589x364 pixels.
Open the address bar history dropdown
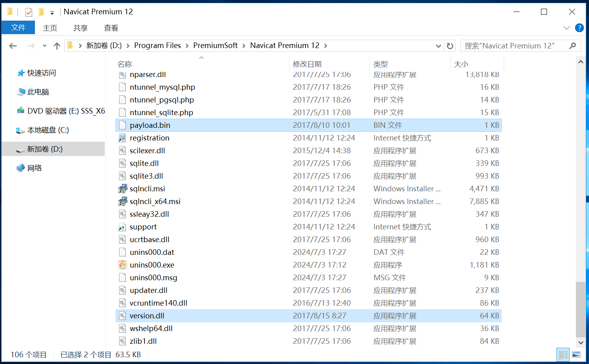438,46
